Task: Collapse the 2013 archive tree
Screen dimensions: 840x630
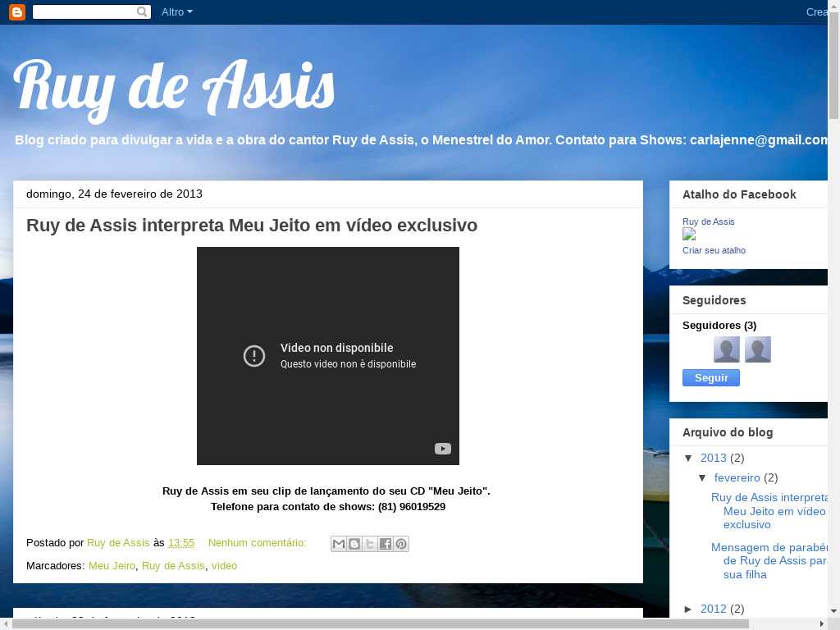Action: pos(689,459)
